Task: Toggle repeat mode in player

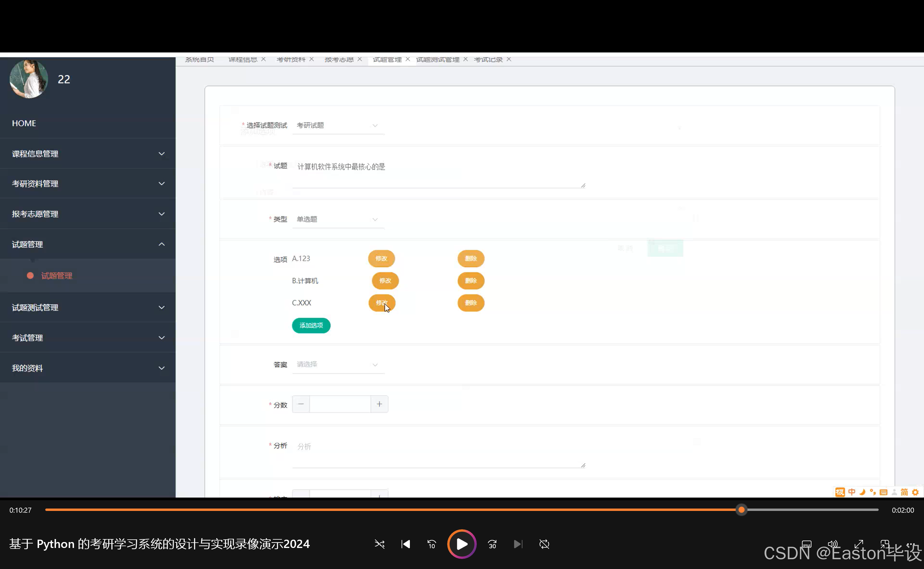Action: (544, 544)
